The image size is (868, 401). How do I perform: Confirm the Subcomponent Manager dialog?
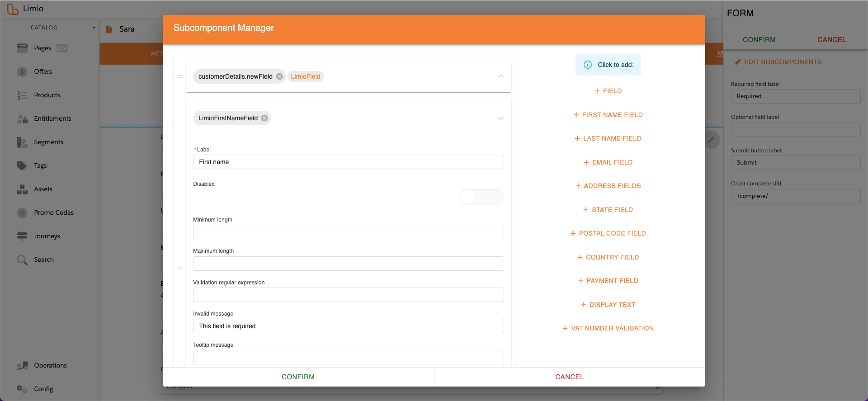[298, 377]
